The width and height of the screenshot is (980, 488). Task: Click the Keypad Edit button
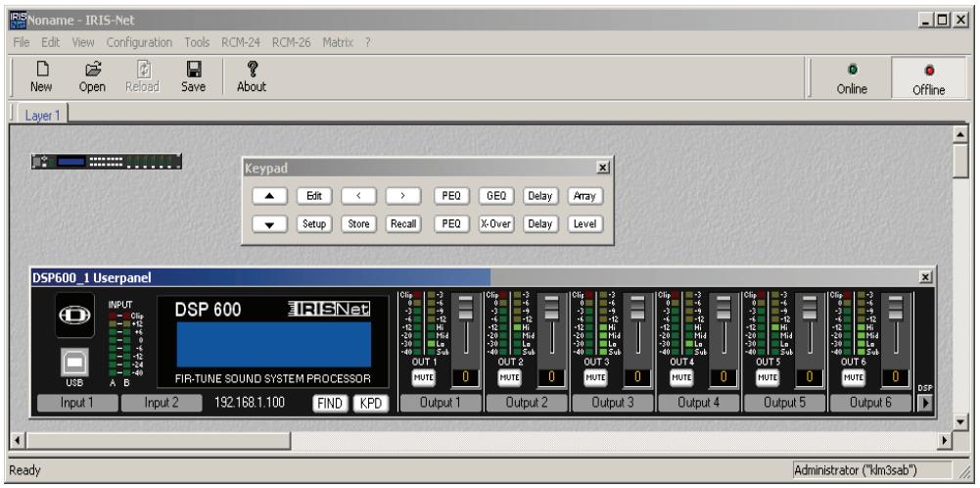314,196
